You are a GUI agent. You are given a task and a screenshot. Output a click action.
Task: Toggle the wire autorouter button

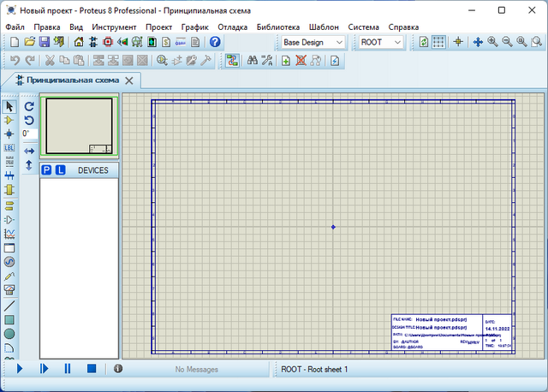coord(231,60)
